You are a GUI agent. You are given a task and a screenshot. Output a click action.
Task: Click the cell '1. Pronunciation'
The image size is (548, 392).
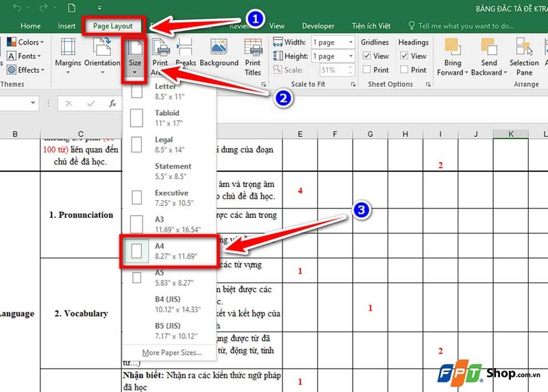(x=81, y=215)
